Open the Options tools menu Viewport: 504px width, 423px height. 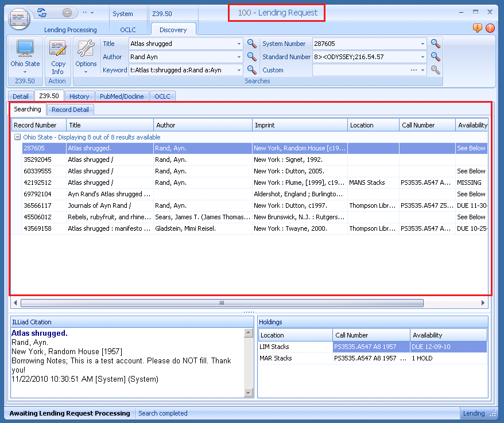(86, 57)
